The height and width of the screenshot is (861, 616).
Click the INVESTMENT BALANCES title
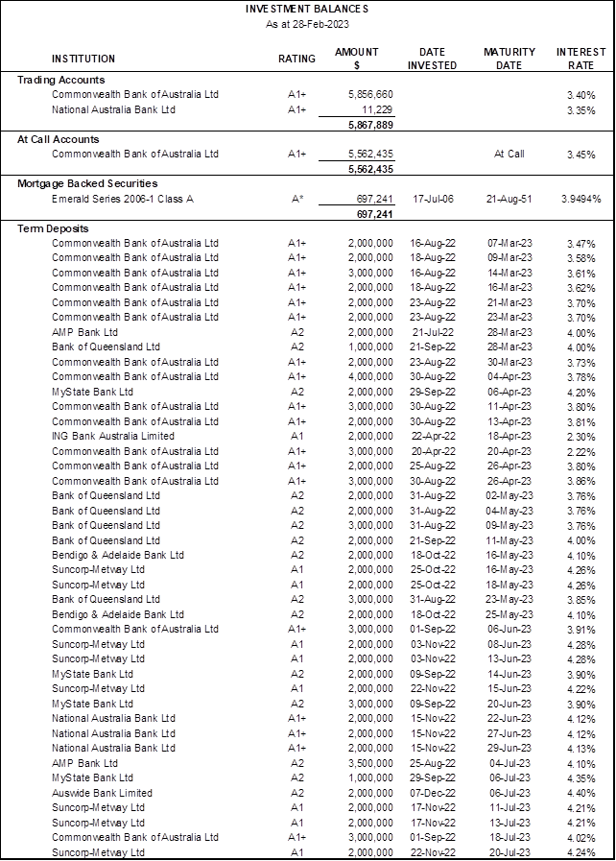click(x=307, y=10)
